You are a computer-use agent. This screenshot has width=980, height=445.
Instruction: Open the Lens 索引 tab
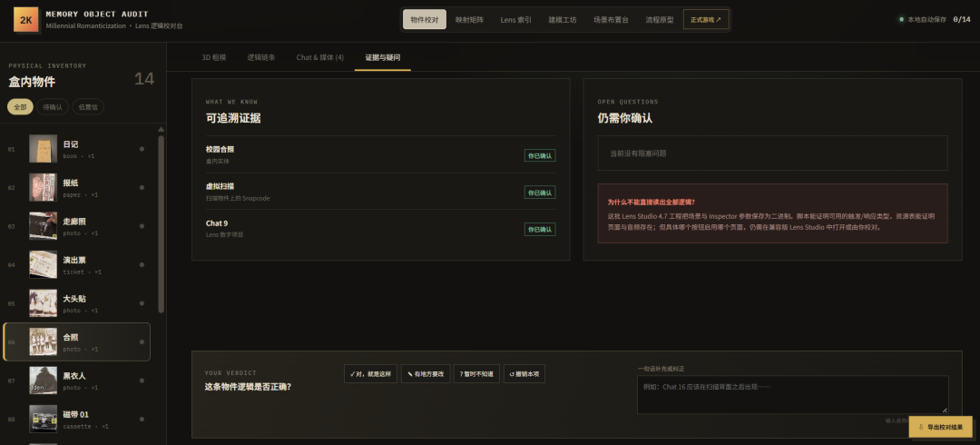pos(515,19)
